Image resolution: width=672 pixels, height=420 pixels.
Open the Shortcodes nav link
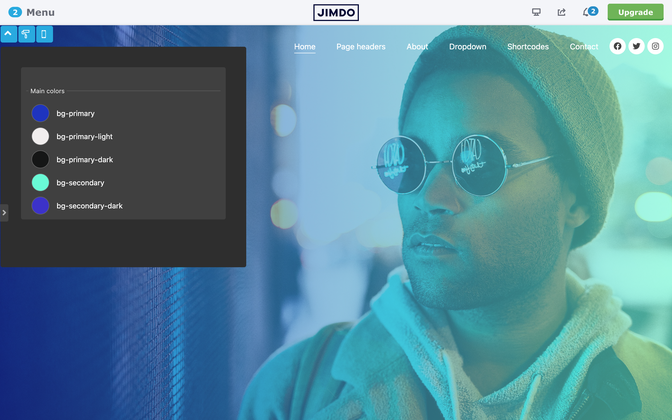point(528,47)
